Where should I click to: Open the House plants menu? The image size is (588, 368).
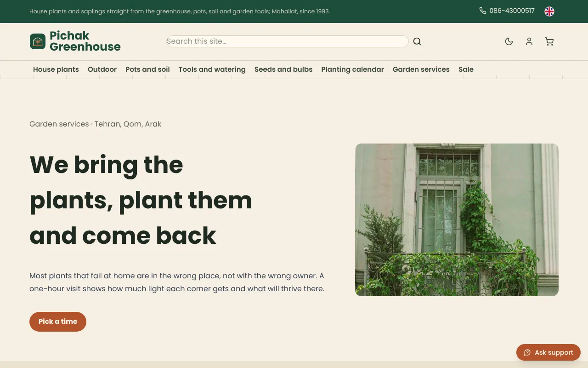[x=56, y=69]
